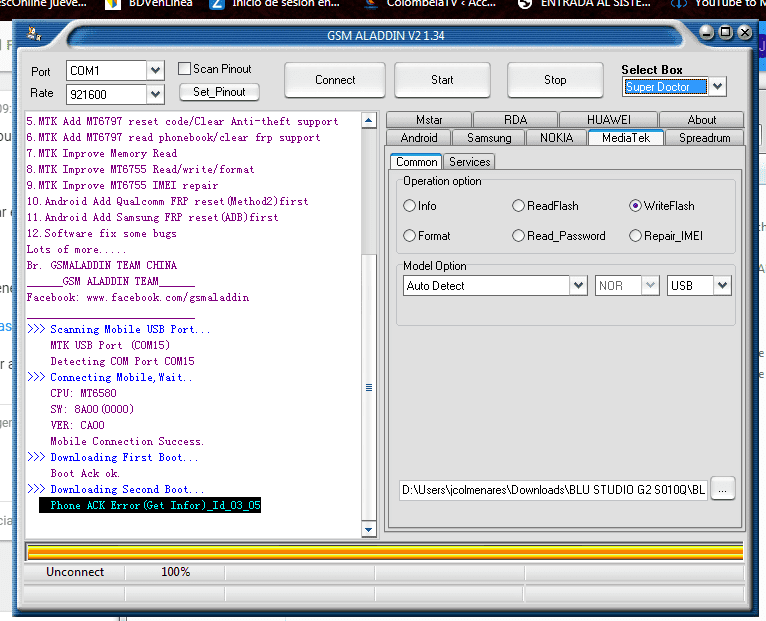Click the 'Boot Ack ok.' log line
This screenshot has width=766, height=621.
85,473
